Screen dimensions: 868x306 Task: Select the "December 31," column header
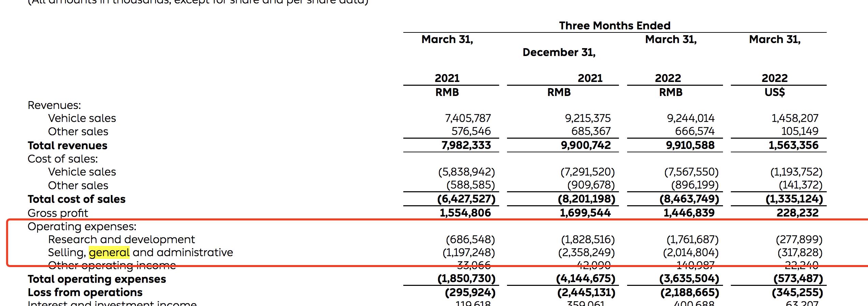click(559, 52)
